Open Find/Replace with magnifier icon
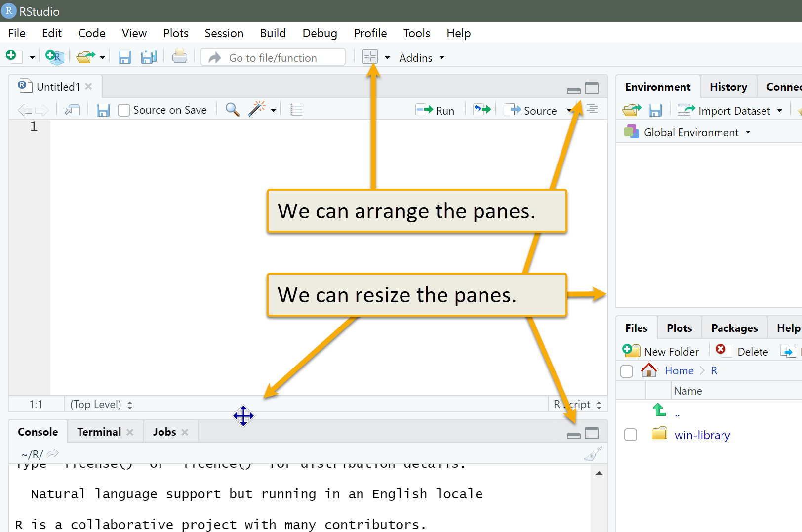 [233, 110]
